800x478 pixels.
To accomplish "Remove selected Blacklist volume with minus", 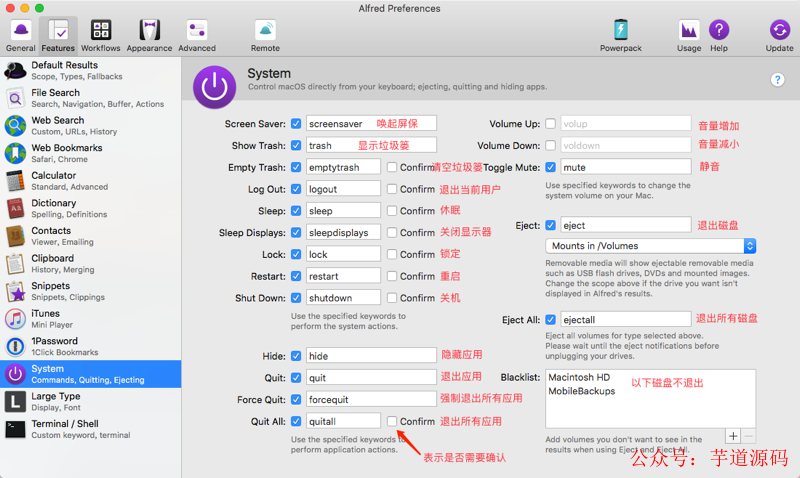I will (x=748, y=436).
